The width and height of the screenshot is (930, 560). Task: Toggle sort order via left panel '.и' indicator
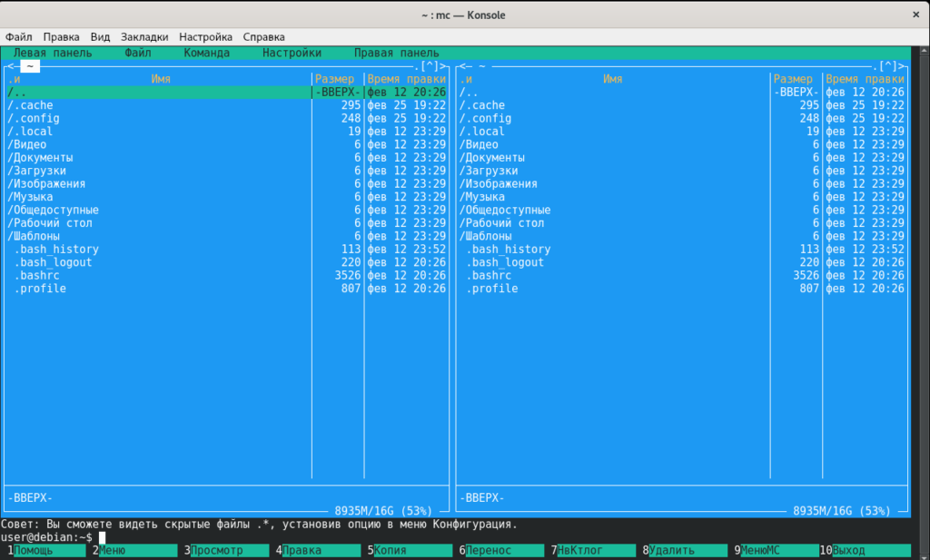point(14,79)
